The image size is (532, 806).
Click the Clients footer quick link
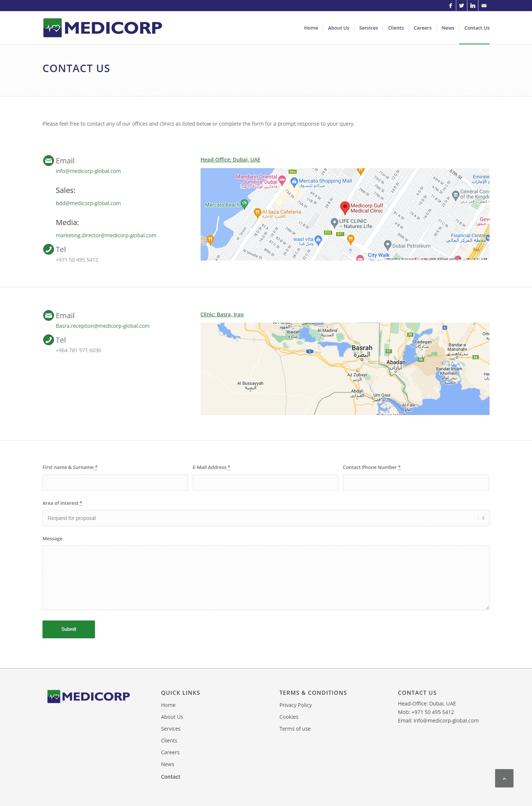[169, 741]
